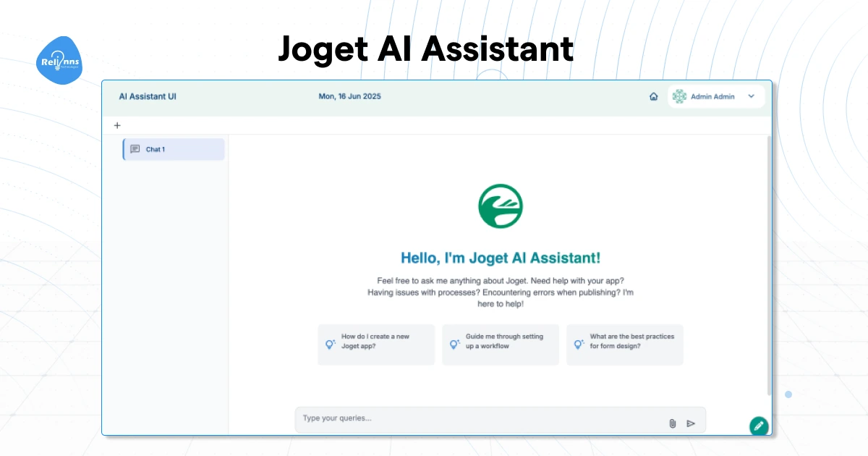The height and width of the screenshot is (456, 868).
Task: Click the date "Mon, 16 Jun 2025"
Action: tap(349, 96)
